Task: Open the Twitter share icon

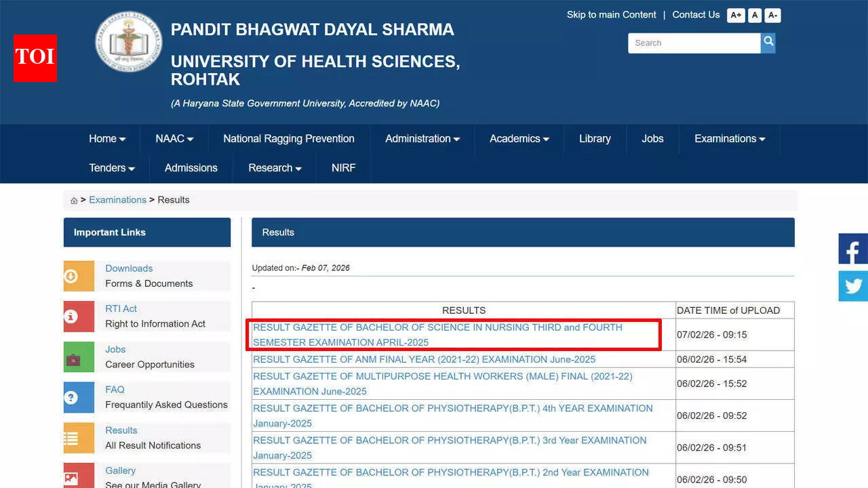Action: (853, 286)
